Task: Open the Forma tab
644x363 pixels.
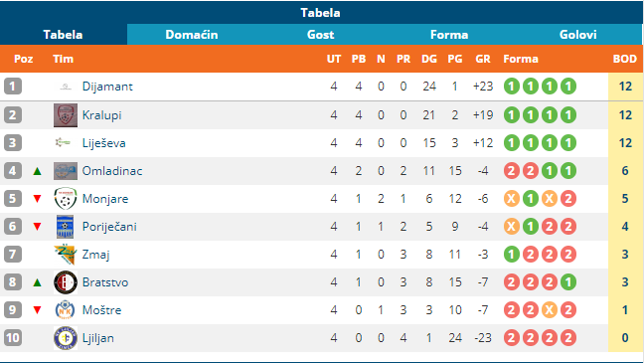Action: coord(449,35)
